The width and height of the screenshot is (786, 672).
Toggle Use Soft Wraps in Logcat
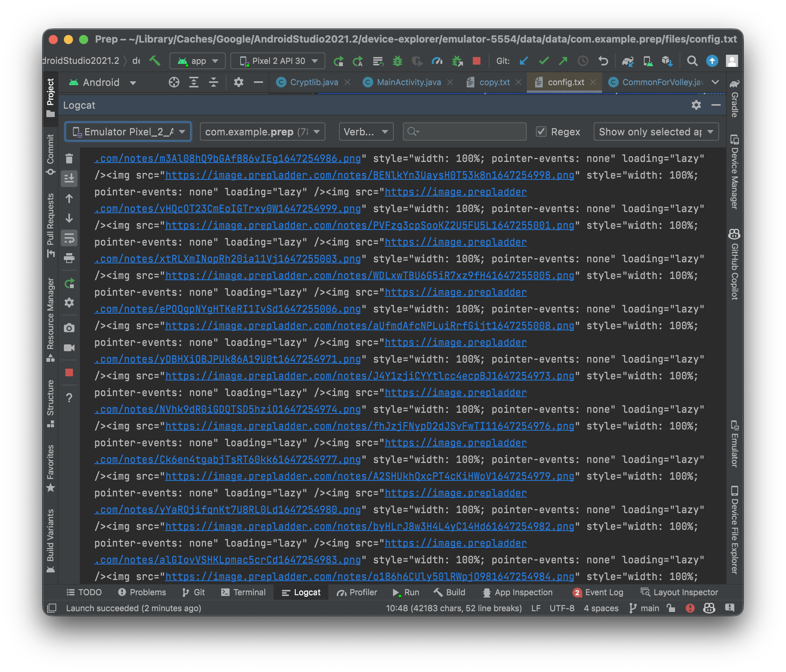tap(69, 238)
